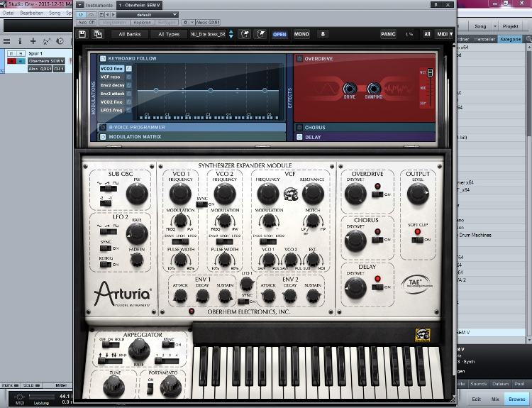The height and width of the screenshot is (408, 532).
Task: Click the VCF Frequency knob
Action: click(268, 194)
